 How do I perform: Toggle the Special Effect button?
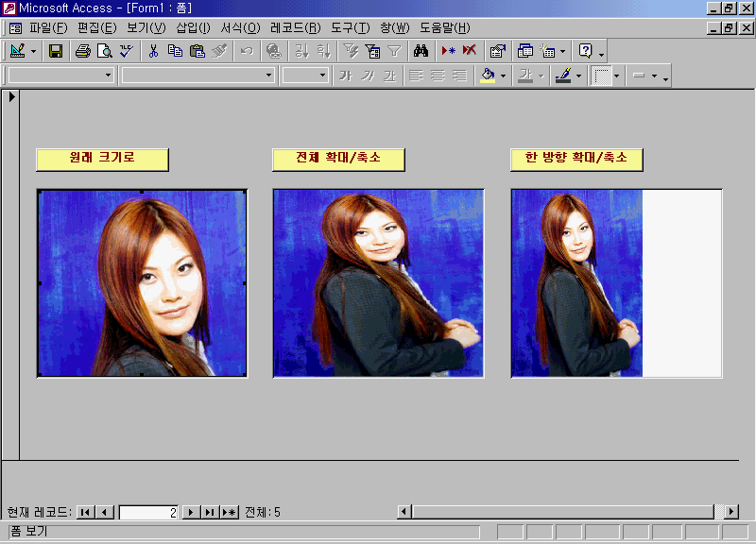click(x=601, y=76)
